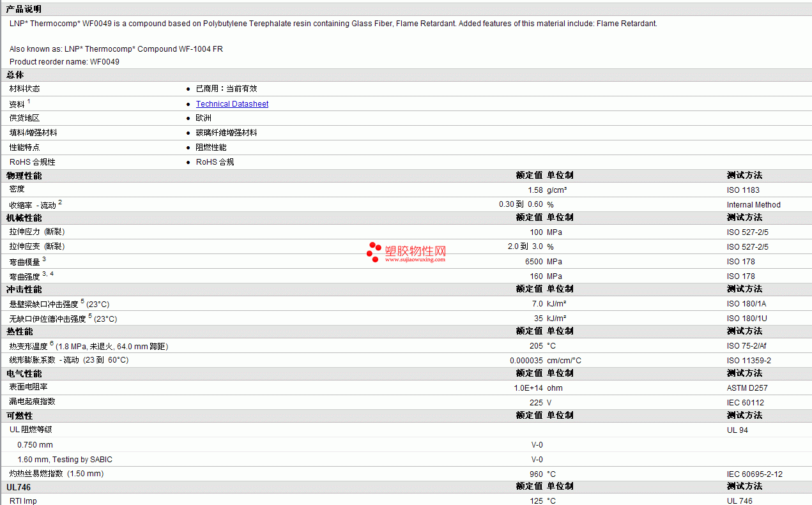812x505 pixels.
Task: Click the deflection temperature value "205"
Action: tap(537, 346)
